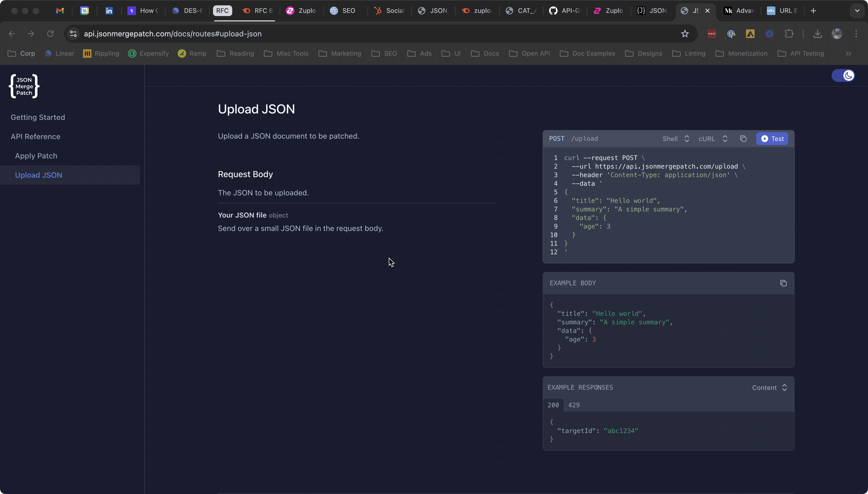Copy the Example Body JSON
The image size is (868, 494).
783,283
